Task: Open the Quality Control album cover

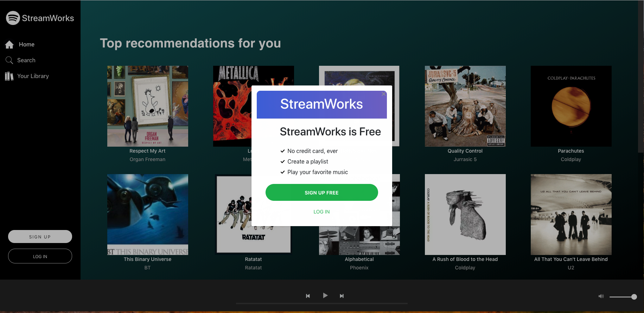Action: 465,106
